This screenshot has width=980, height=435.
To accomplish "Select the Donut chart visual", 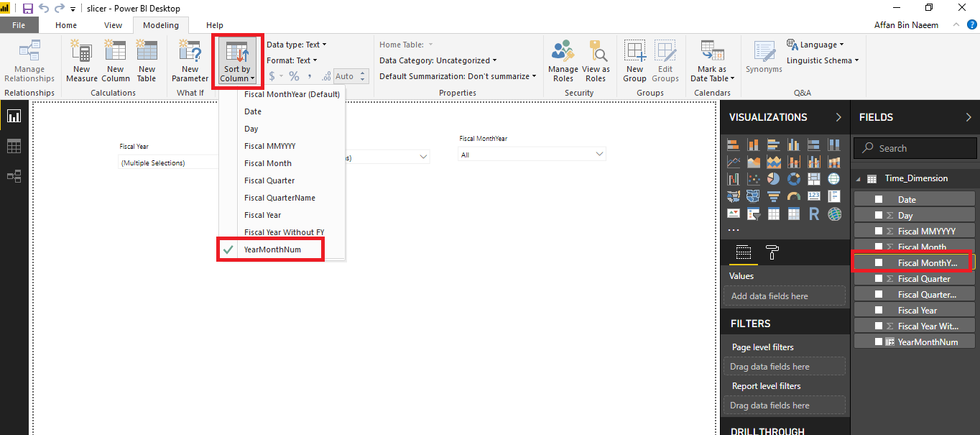I will (x=794, y=179).
